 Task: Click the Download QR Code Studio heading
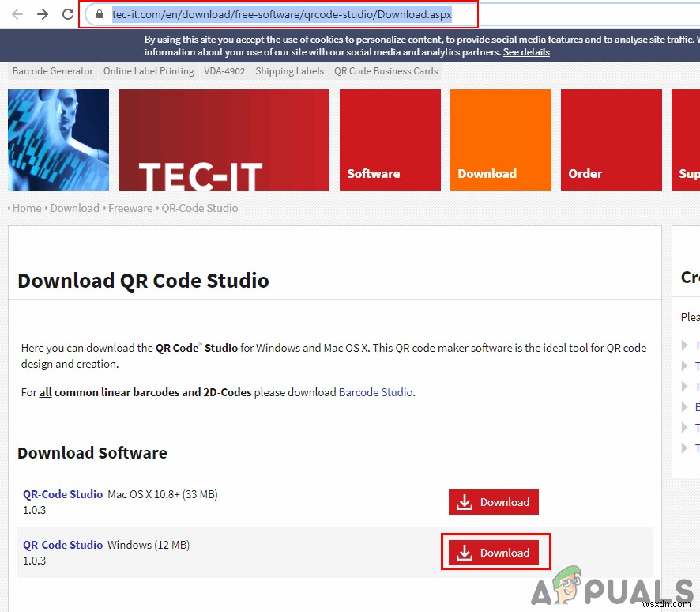tap(143, 281)
